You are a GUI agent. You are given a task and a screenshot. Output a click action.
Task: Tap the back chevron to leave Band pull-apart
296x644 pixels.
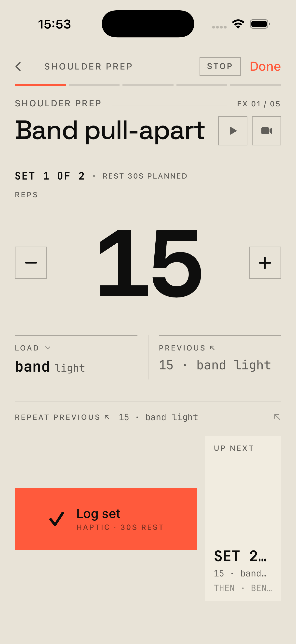pos(18,66)
